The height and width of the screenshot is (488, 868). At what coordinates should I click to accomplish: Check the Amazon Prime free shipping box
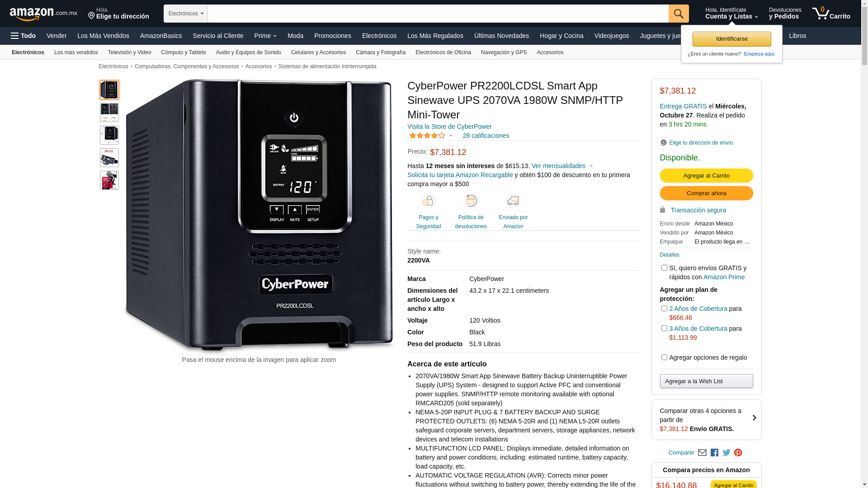[x=664, y=268]
